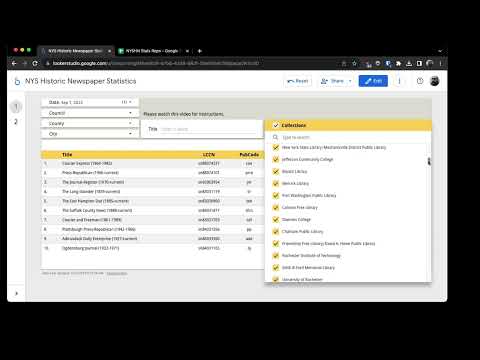This screenshot has width=480, height=360.
Task: Uncheck Jefferson Community College collection
Action: (276, 159)
